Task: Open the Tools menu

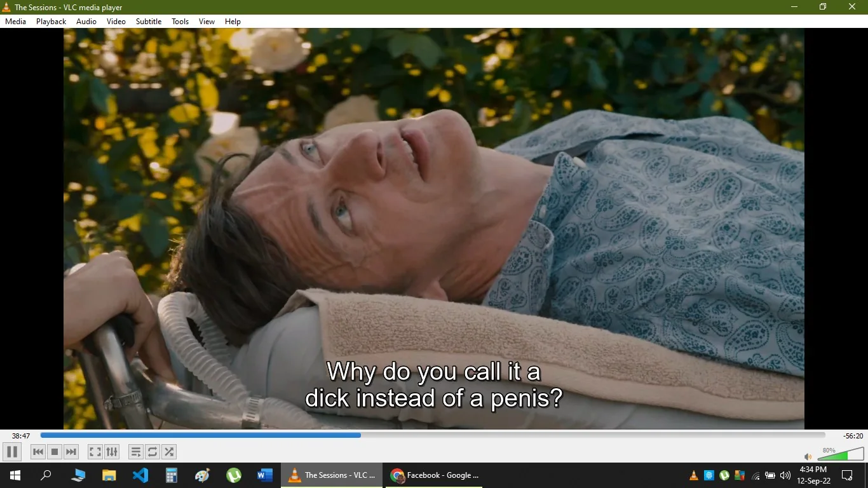Action: click(180, 22)
